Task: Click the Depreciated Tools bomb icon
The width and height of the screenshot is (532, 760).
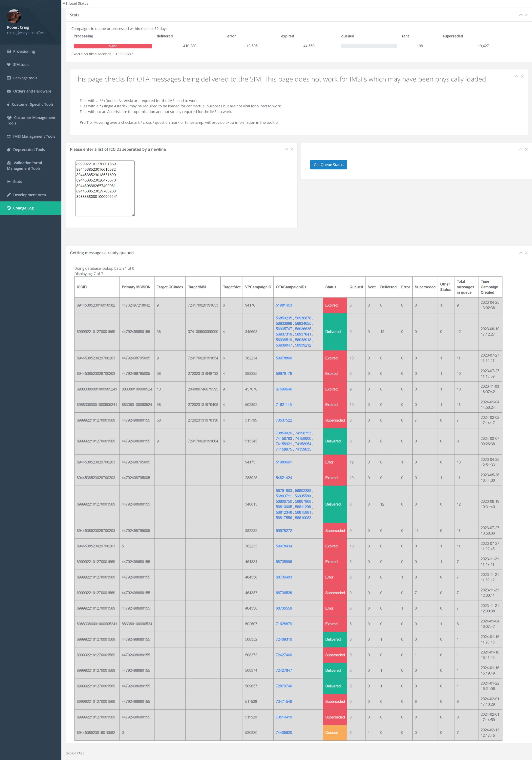Action: pyautogui.click(x=9, y=150)
